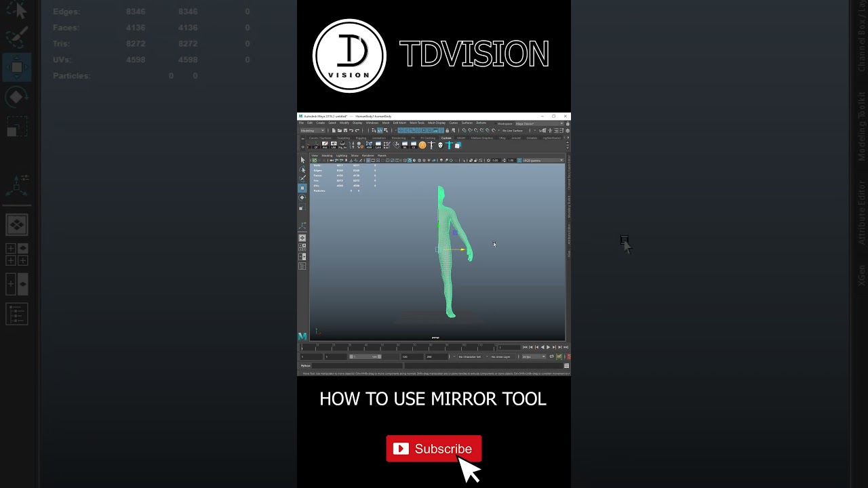Screen dimensions: 868x488
Task: Select the arrow Select tool in Maya toolbox
Action: [x=302, y=160]
